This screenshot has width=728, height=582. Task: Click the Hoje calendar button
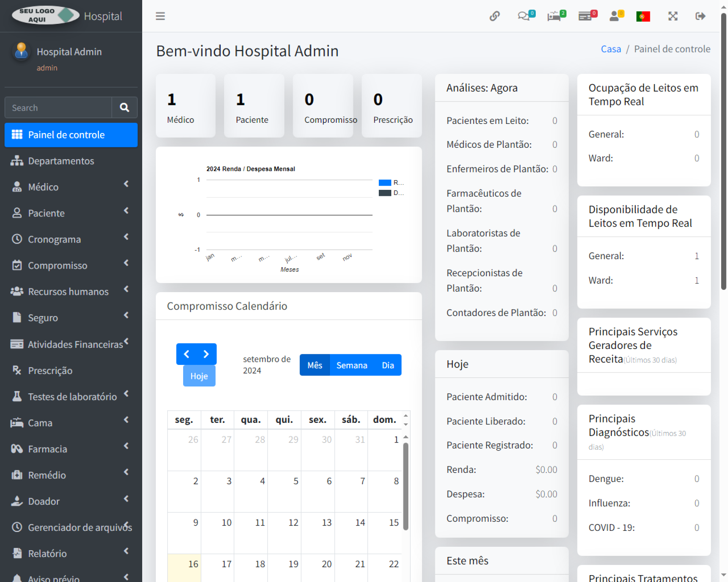[x=199, y=376]
